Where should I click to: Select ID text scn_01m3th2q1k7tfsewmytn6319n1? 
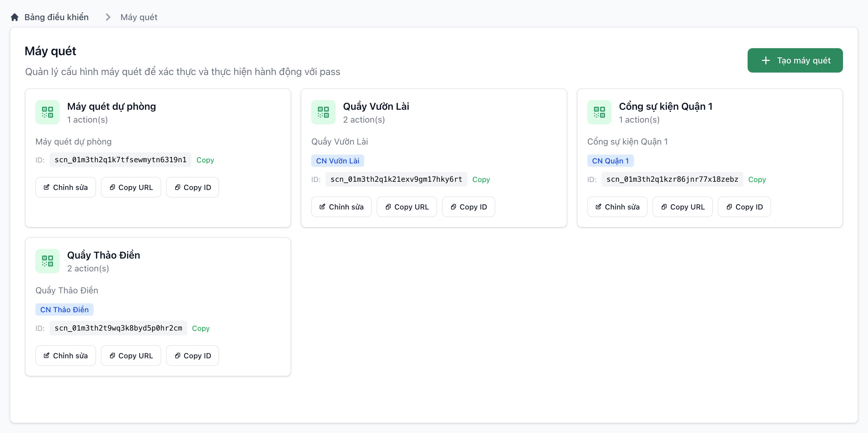120,160
